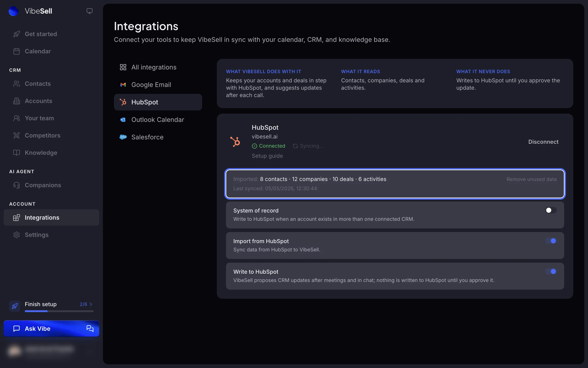The height and width of the screenshot is (368, 588).
Task: Click the WHAT IT NEVER DOES heading
Action: [483, 72]
